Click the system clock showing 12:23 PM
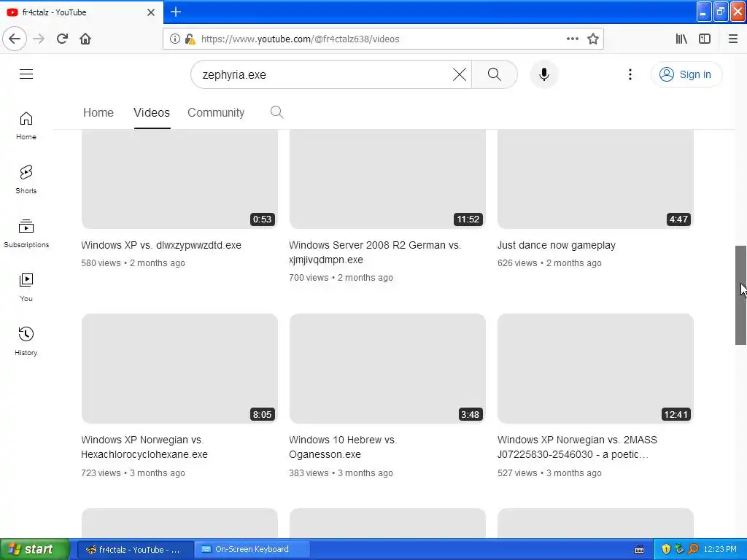The width and height of the screenshot is (747, 560). coord(719,550)
